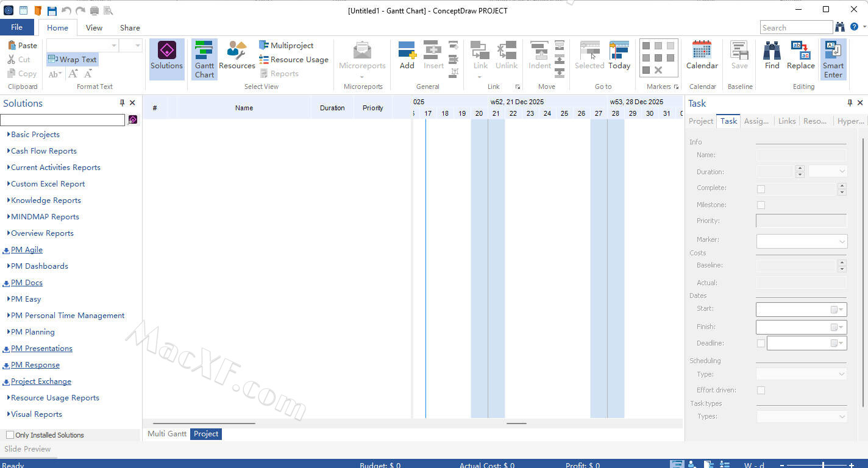Click the Find binoculars icon
Screen dimensions: 868x468
click(772, 51)
